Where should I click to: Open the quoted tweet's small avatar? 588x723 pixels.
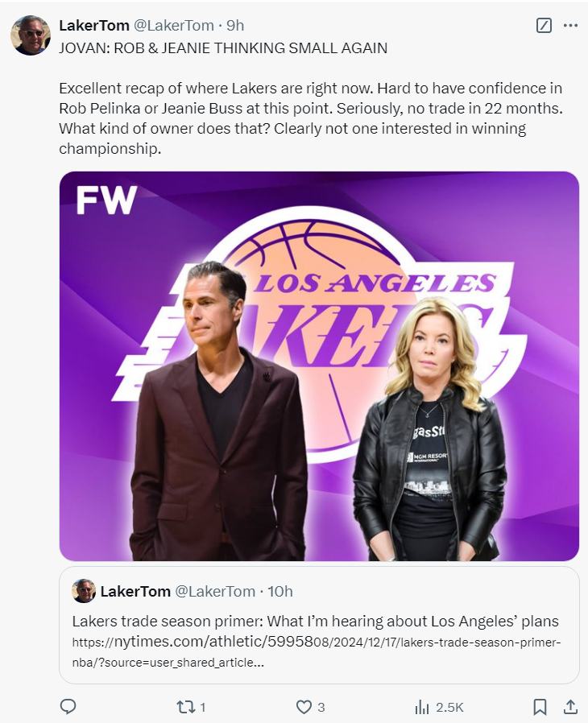click(84, 591)
